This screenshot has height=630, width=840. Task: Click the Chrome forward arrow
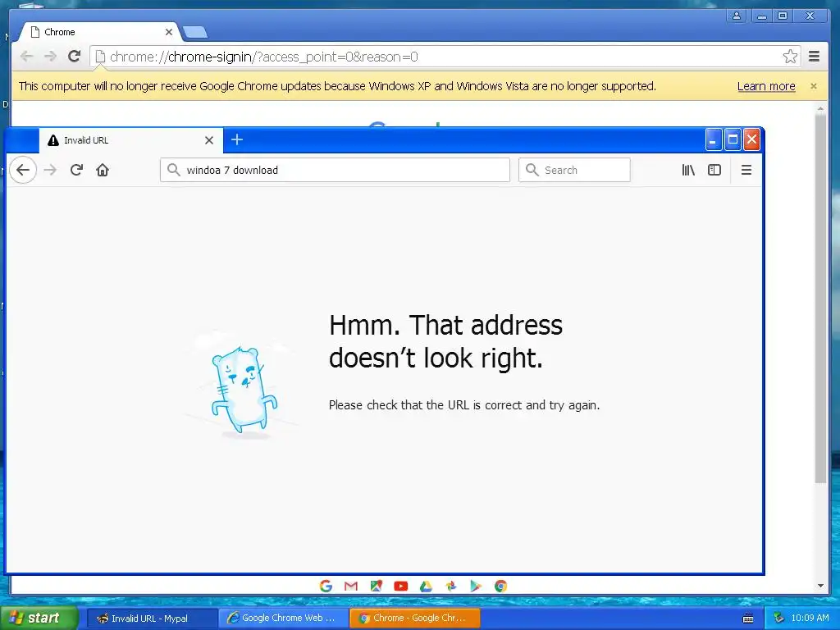pyautogui.click(x=50, y=57)
